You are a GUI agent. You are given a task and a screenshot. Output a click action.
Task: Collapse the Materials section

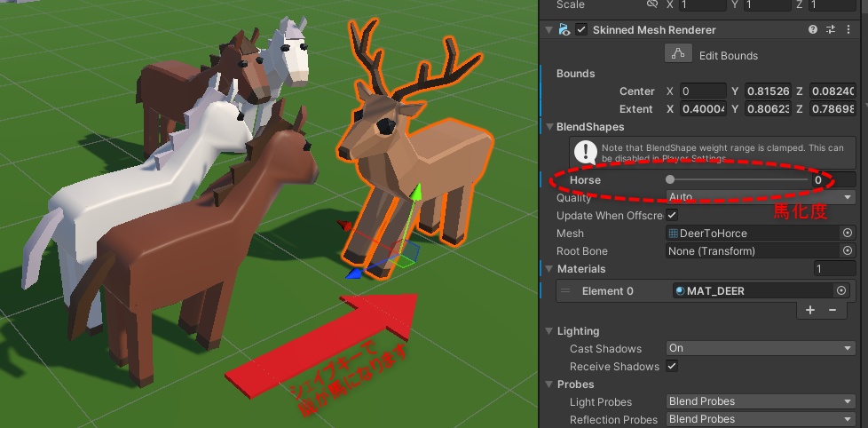(x=549, y=269)
